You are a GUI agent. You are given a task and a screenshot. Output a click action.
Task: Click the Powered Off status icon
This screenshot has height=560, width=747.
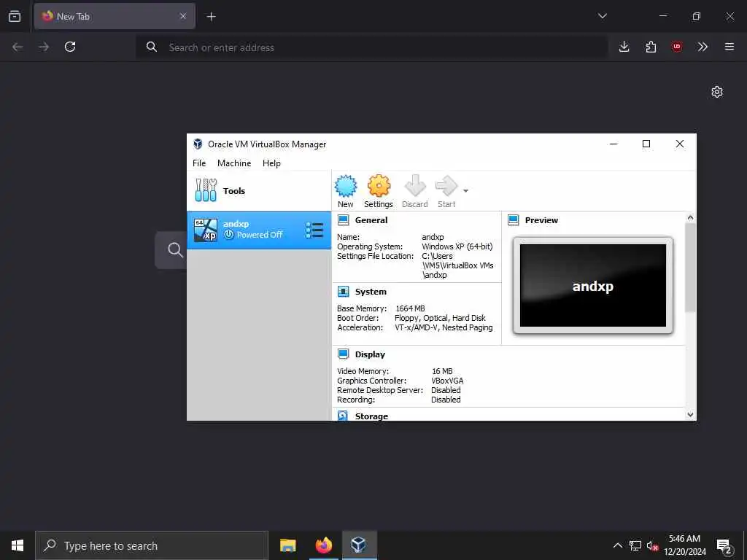228,234
